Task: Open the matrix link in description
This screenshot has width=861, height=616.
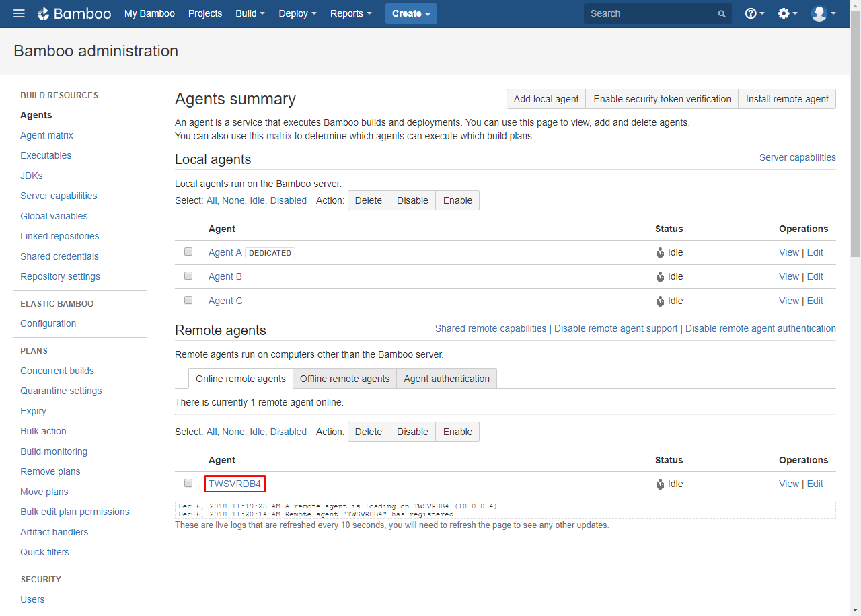Action: (279, 136)
